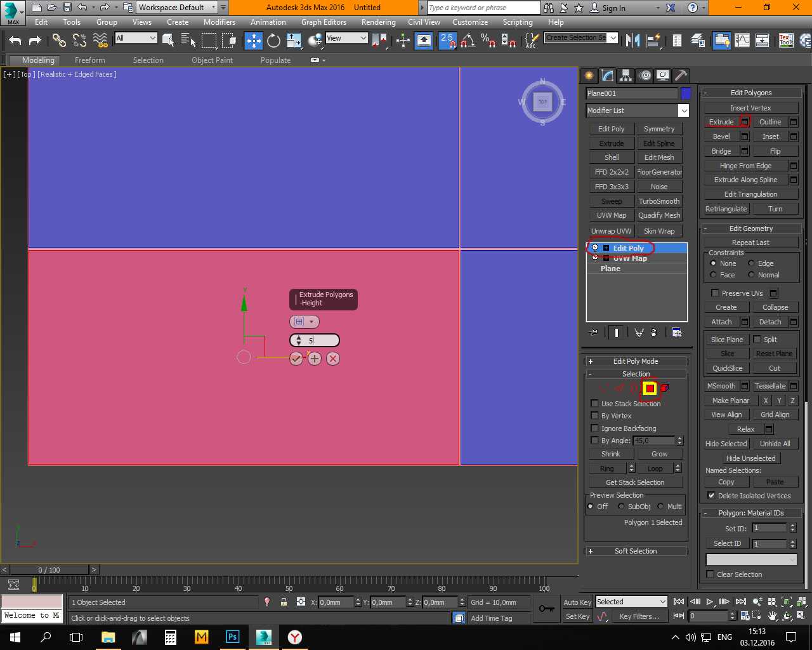The image size is (812, 650).
Task: Uncheck Delete Isolated Vertices
Action: click(711, 496)
